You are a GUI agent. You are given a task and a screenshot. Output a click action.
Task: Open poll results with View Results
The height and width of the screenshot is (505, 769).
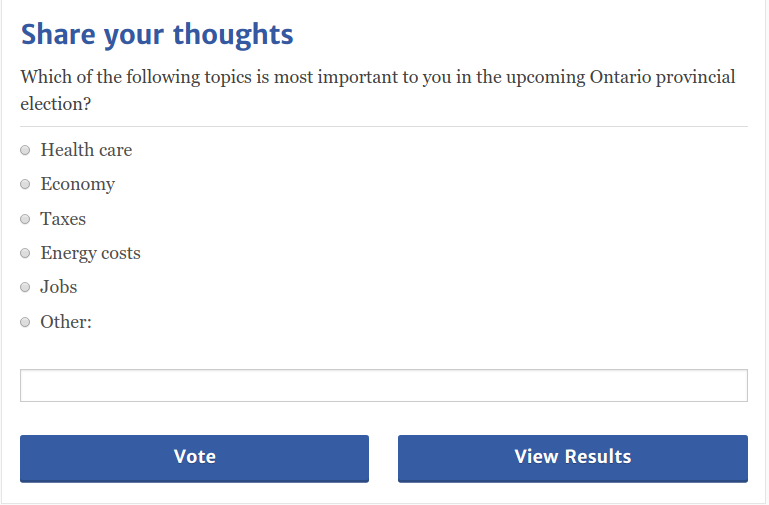572,457
